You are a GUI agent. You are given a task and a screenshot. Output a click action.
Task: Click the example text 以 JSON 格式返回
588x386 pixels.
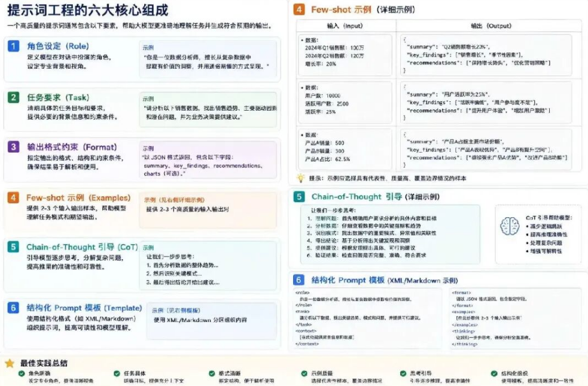coord(203,165)
